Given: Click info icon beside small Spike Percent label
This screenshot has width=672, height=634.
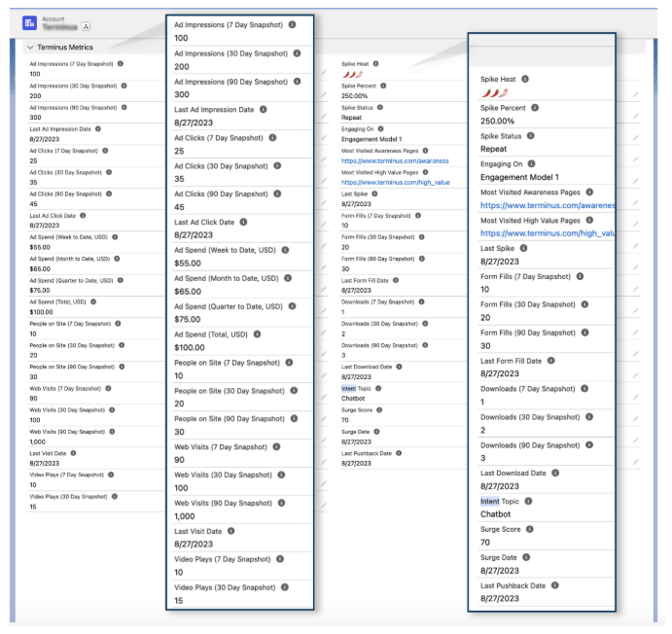Looking at the screenshot, I should (x=383, y=86).
